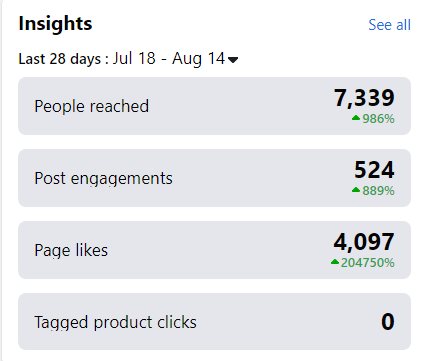Open the Tagged product clicks card
This screenshot has width=422, height=361.
pyautogui.click(x=214, y=321)
